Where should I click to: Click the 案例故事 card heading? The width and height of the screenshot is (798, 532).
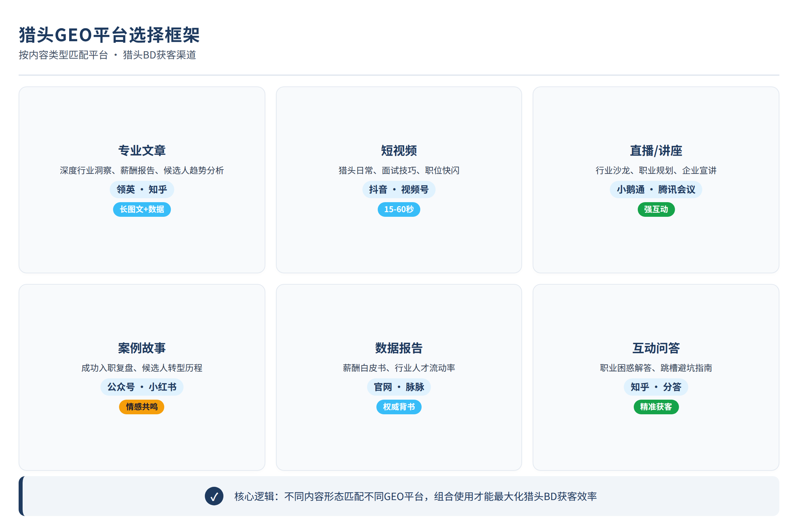coord(142,348)
